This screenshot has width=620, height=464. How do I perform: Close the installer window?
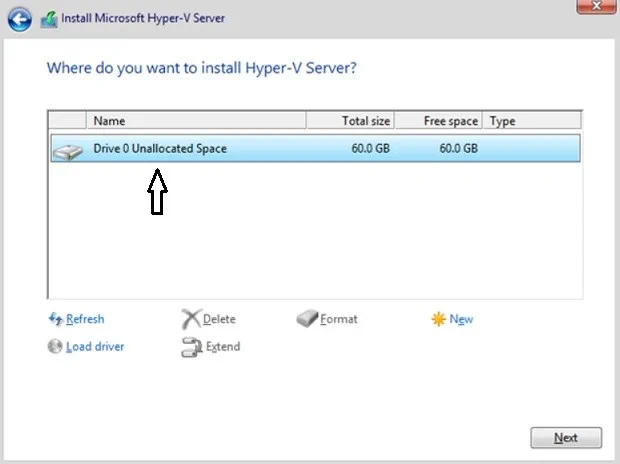pos(597,6)
